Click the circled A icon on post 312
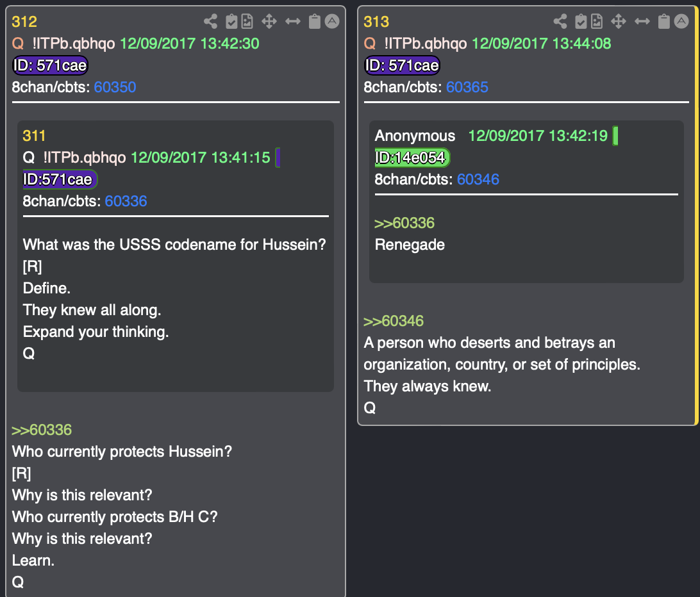Screen dimensions: 700x597 (331, 22)
